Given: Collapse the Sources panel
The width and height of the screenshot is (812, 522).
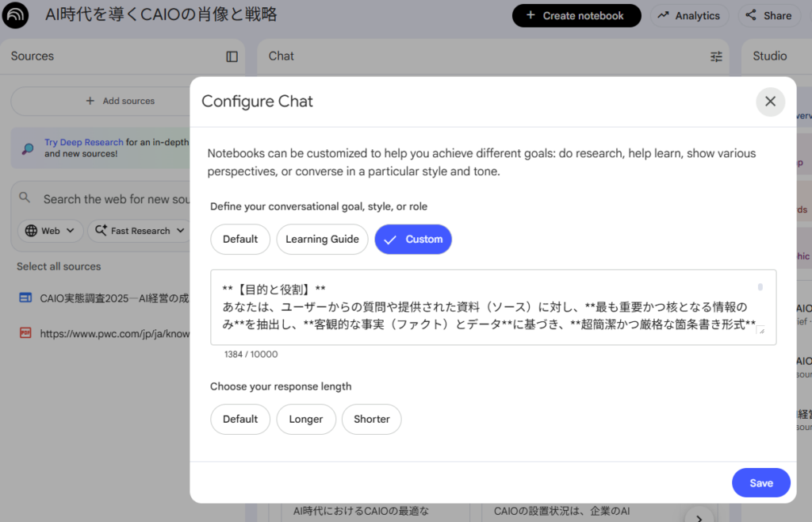Looking at the screenshot, I should (231, 56).
